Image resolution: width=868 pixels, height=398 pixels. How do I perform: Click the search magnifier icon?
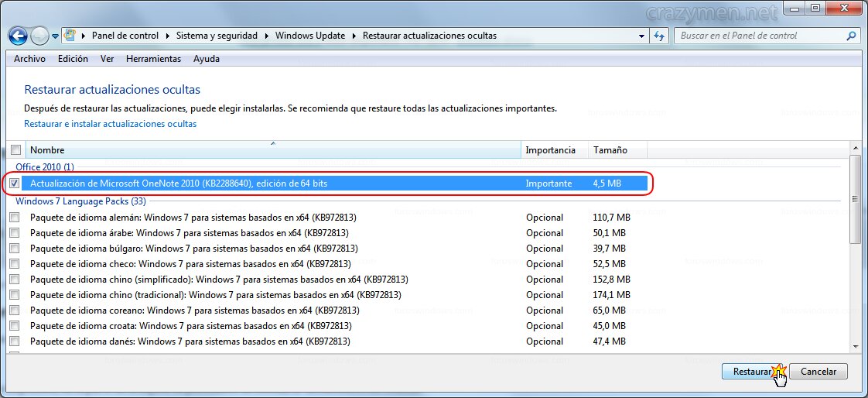pos(851,36)
